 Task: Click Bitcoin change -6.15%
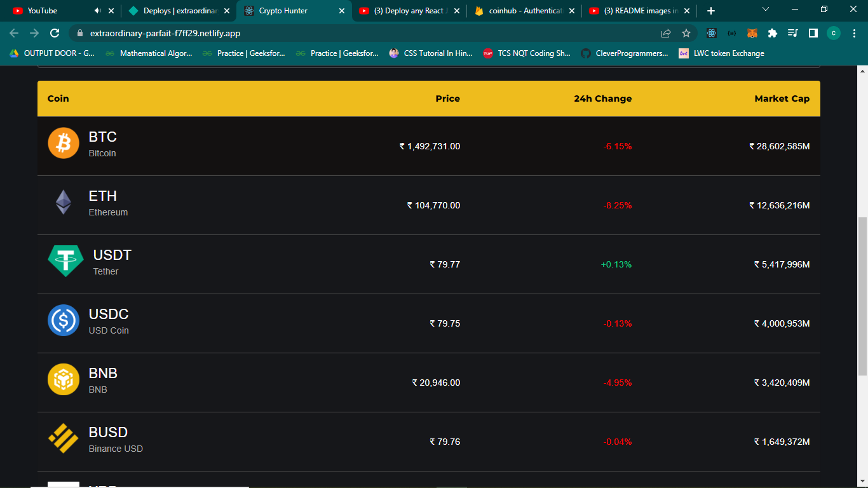coord(617,146)
